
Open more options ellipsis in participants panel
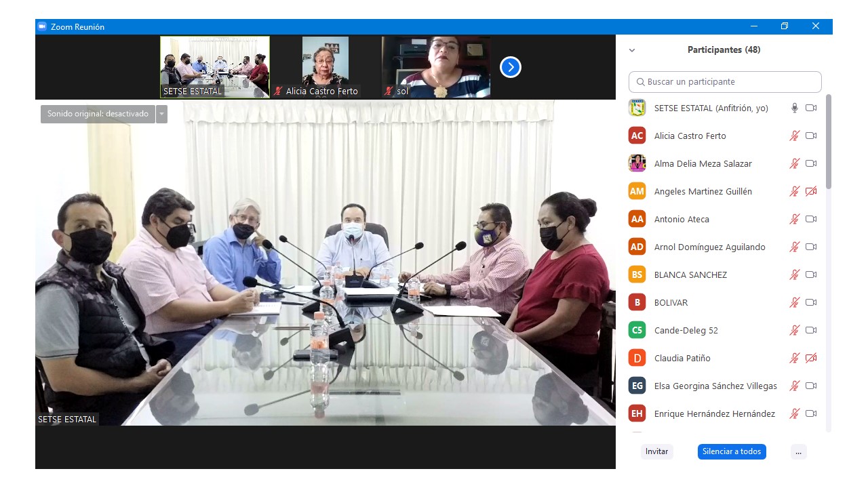click(x=799, y=451)
